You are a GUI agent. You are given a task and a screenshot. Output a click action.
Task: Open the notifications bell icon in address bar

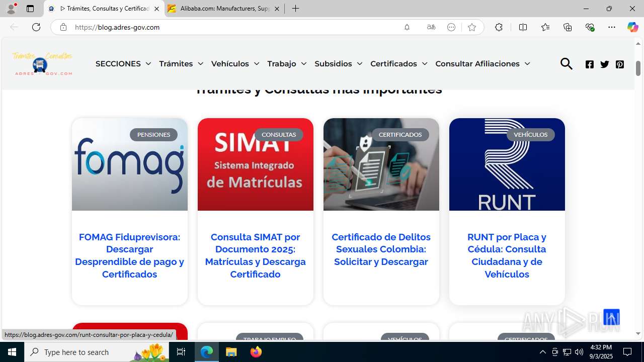407,27
